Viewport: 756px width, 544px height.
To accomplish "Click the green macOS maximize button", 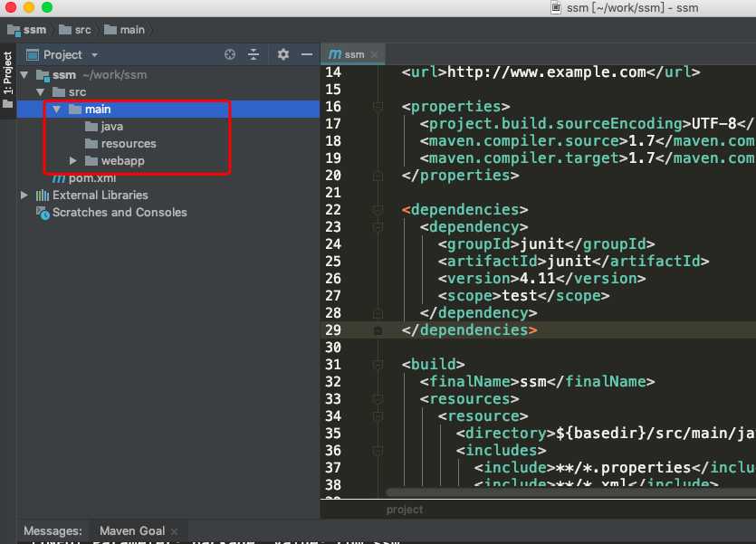I will (x=47, y=7).
